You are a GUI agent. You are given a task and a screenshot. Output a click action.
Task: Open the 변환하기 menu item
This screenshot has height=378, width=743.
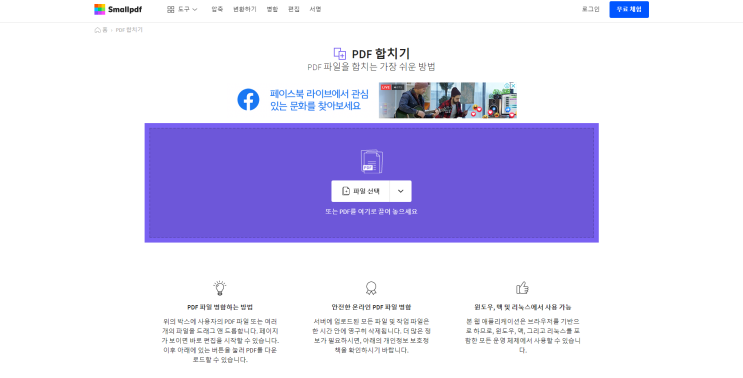[x=245, y=9]
